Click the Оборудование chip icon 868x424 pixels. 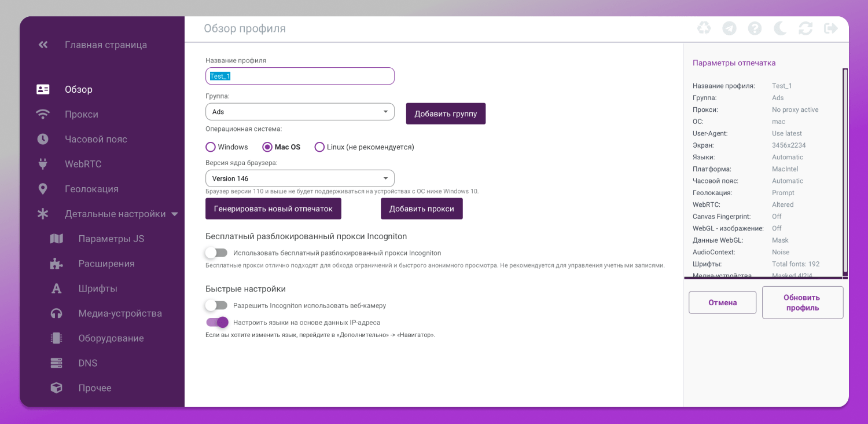tap(56, 338)
